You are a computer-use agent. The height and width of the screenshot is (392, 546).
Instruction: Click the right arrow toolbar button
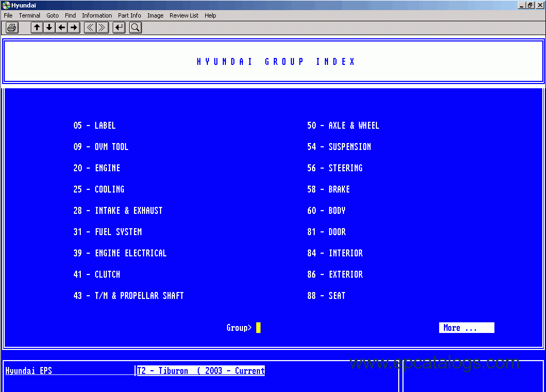[74, 28]
